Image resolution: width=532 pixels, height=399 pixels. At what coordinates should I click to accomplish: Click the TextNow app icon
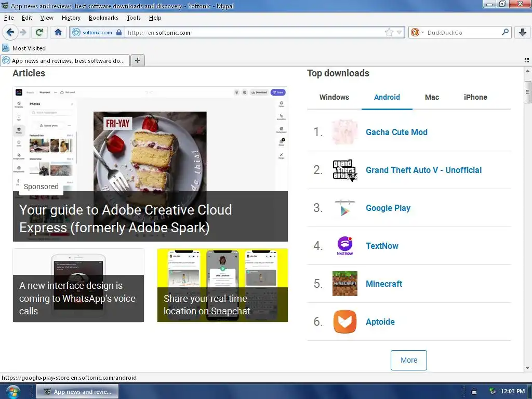click(x=345, y=246)
